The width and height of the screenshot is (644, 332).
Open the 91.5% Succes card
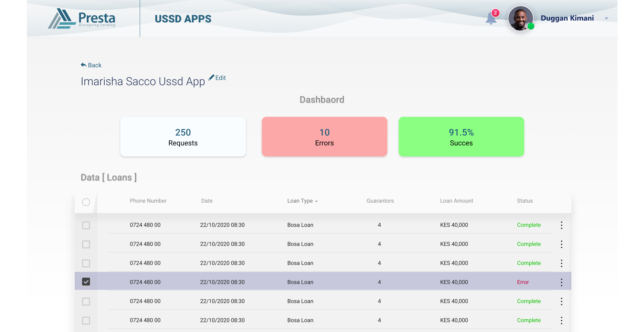461,137
